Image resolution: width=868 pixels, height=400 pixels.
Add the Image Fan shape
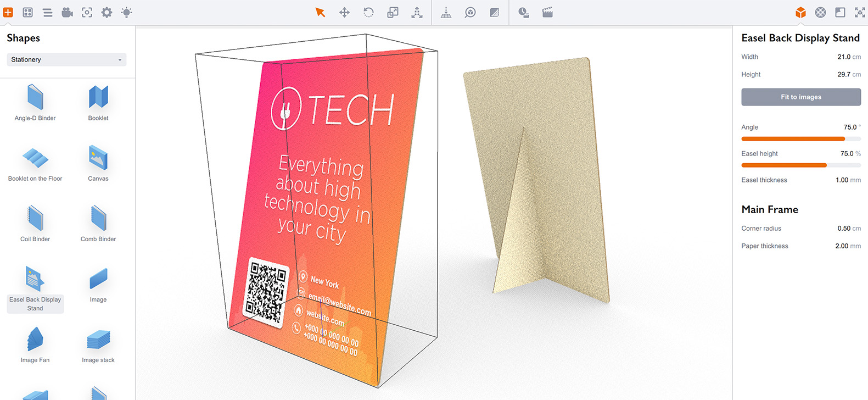(35, 345)
